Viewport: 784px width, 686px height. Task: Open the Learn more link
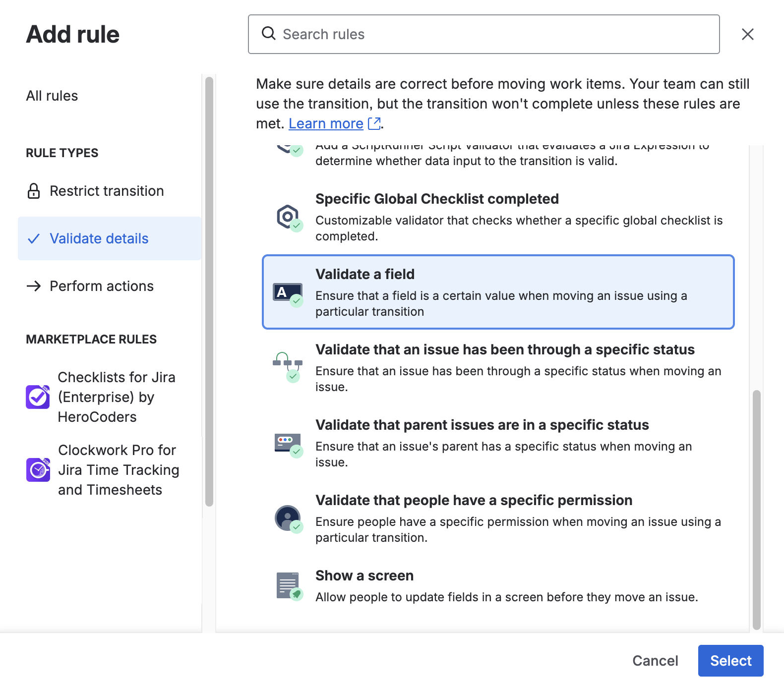(326, 123)
